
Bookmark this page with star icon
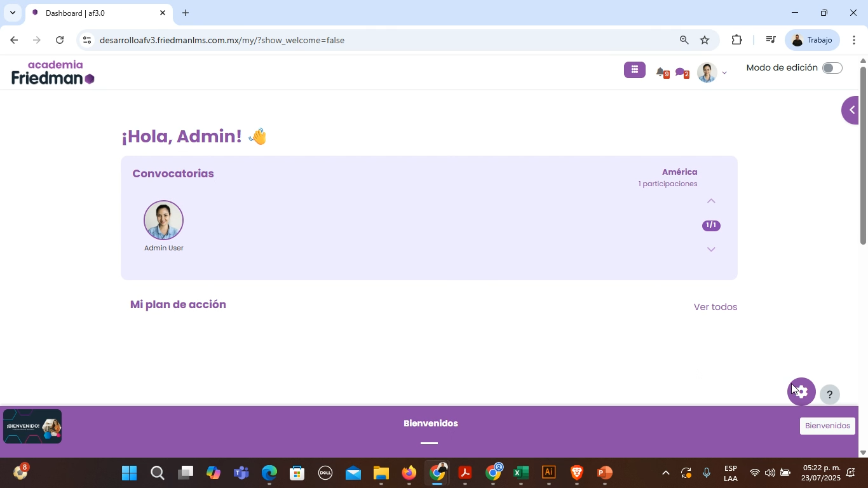[x=705, y=40]
